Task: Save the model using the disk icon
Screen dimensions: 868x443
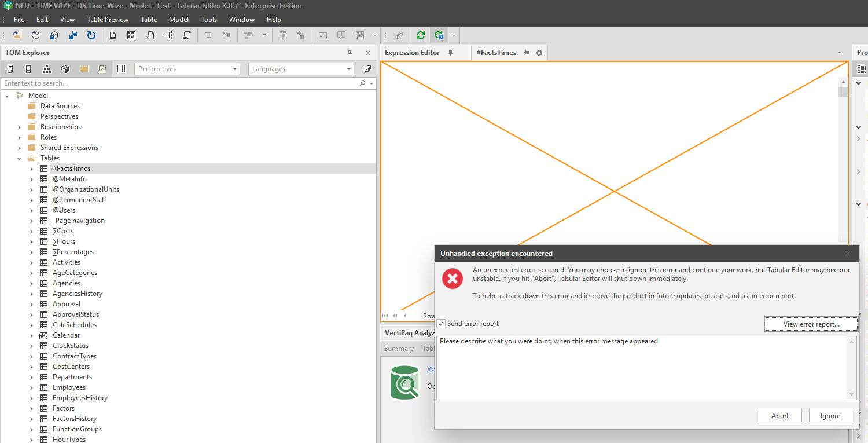Action: point(72,35)
